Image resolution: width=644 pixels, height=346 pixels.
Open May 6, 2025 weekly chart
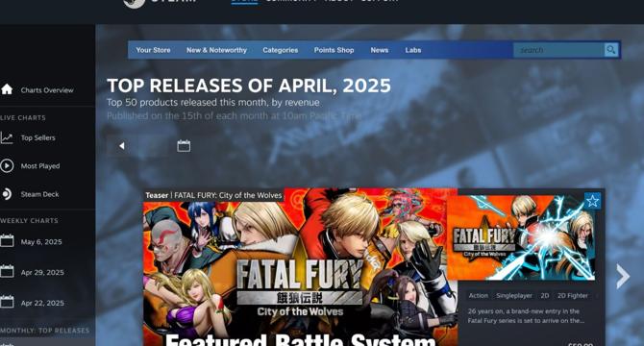coord(41,242)
